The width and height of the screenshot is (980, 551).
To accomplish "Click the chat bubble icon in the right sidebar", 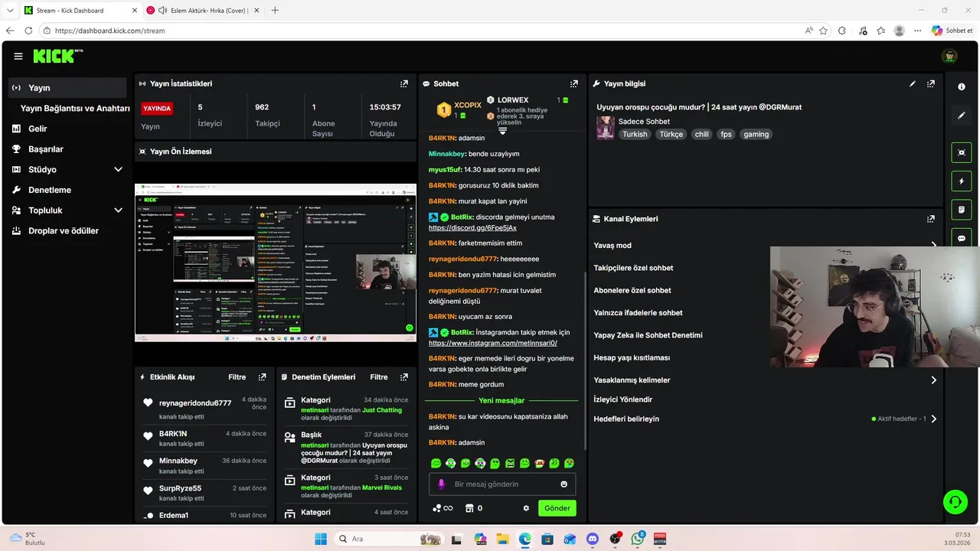I will point(962,238).
